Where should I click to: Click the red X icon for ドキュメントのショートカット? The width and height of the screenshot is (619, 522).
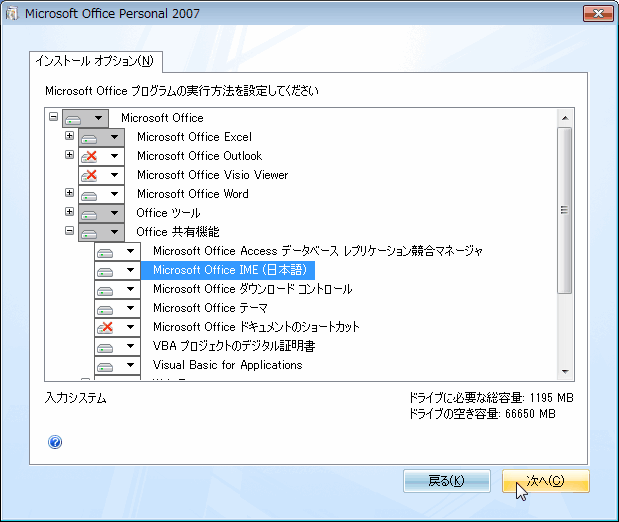(x=106, y=327)
